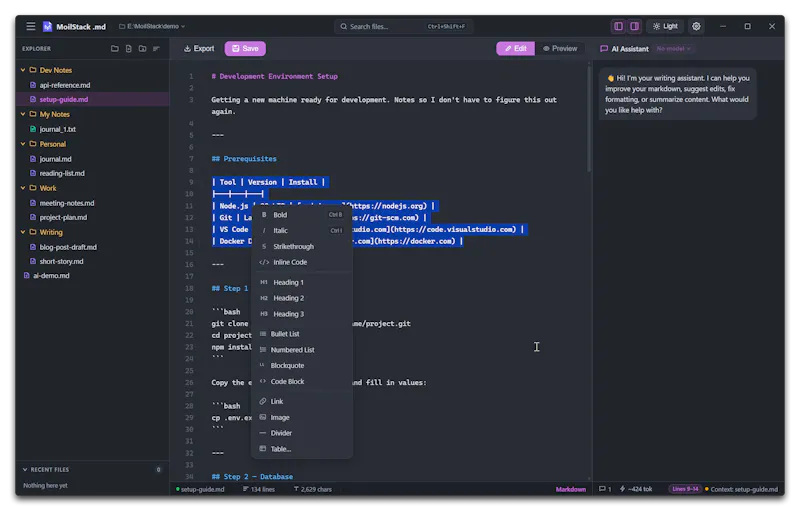Switch to Edit mode
The width and height of the screenshot is (800, 511).
(x=515, y=48)
